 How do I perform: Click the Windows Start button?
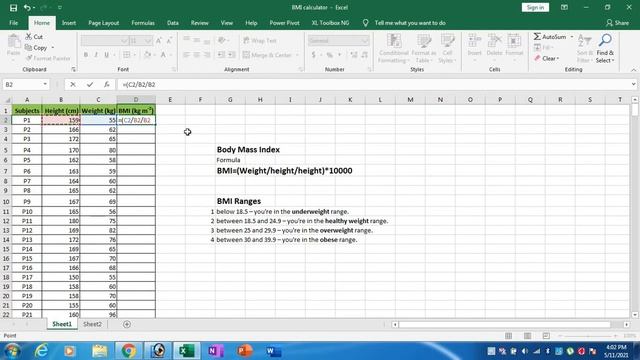pyautogui.click(x=12, y=351)
